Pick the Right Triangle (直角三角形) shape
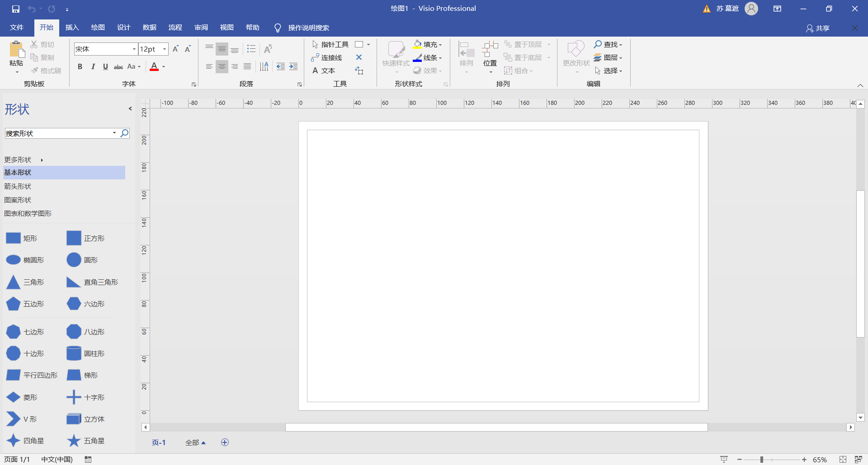 point(92,282)
